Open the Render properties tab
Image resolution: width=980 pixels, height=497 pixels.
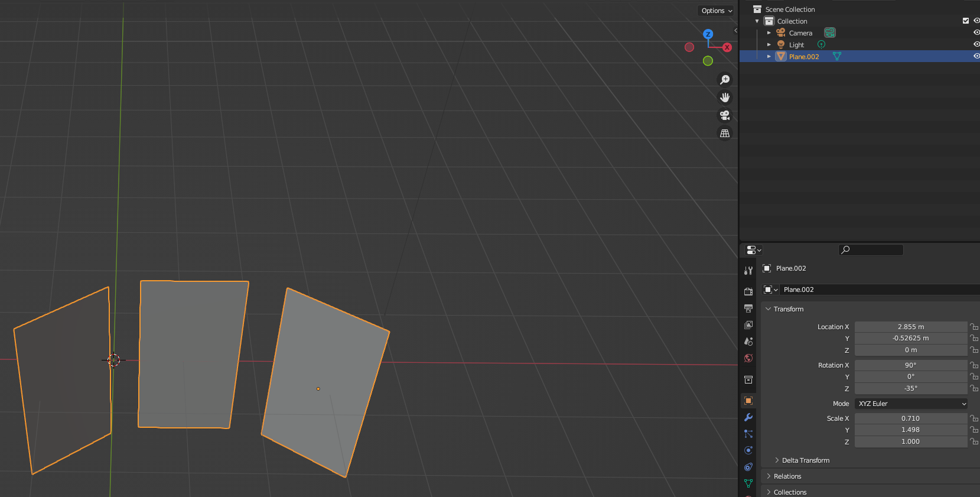[x=748, y=291]
